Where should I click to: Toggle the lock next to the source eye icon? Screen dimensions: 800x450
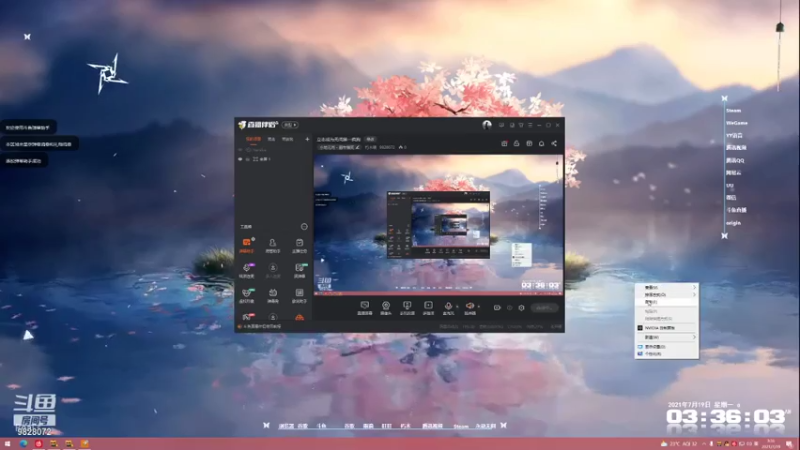point(248,159)
